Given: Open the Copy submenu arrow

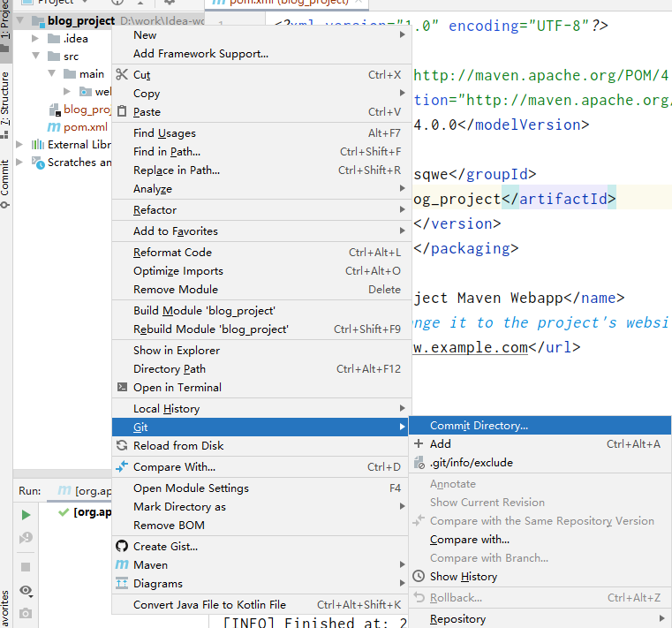Looking at the screenshot, I should tap(402, 93).
